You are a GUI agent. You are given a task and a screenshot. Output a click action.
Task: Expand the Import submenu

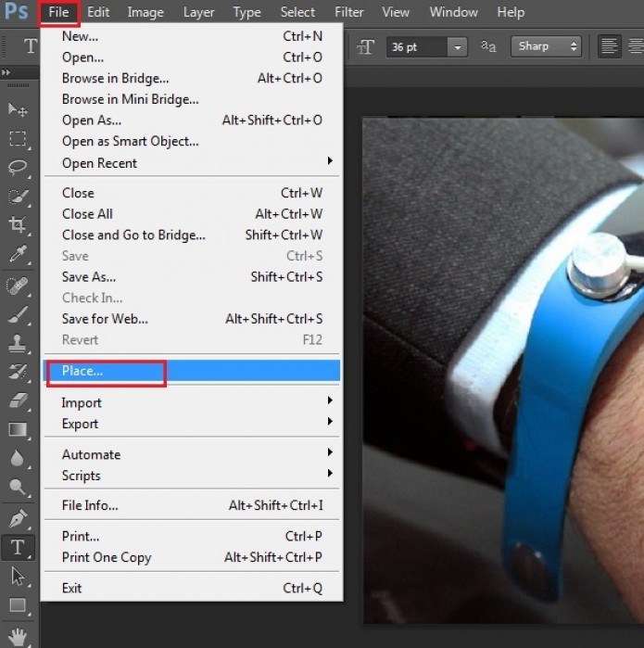click(x=192, y=402)
